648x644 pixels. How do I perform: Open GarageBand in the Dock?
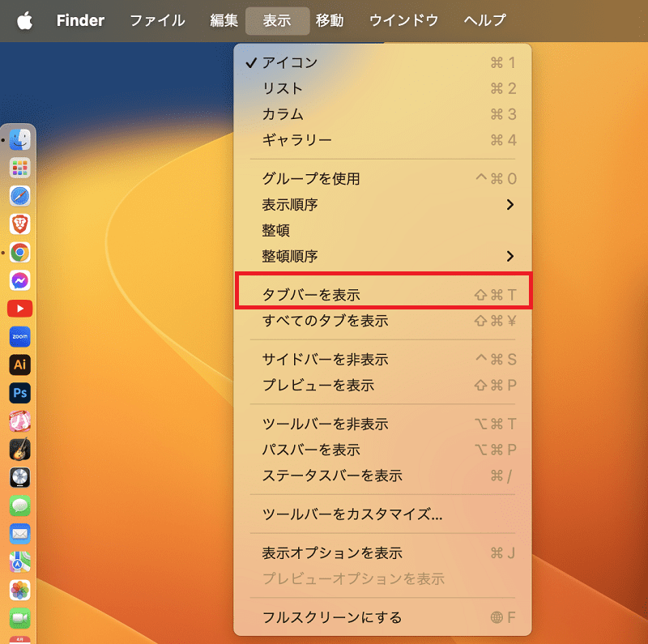tap(19, 450)
